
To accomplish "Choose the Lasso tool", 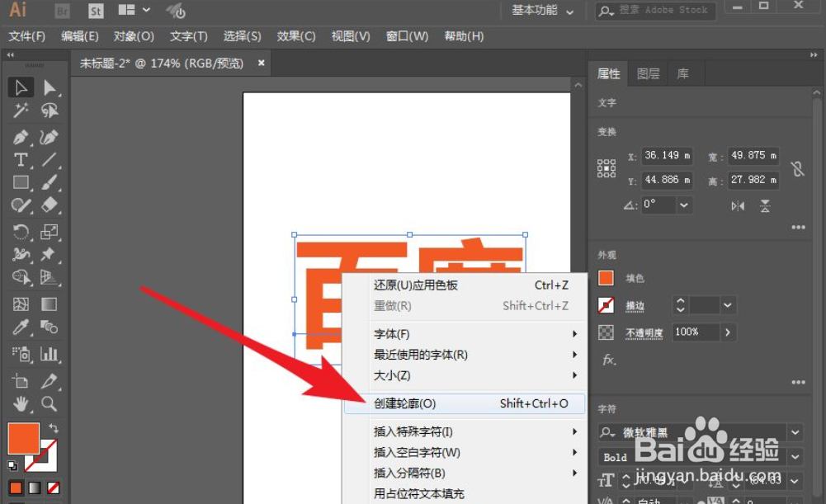I will pyautogui.click(x=50, y=110).
